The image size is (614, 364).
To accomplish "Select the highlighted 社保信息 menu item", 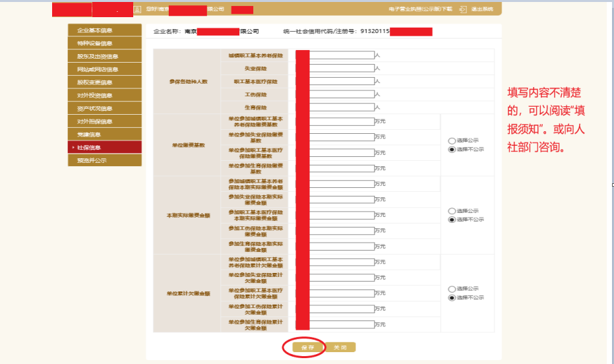I will tap(105, 147).
